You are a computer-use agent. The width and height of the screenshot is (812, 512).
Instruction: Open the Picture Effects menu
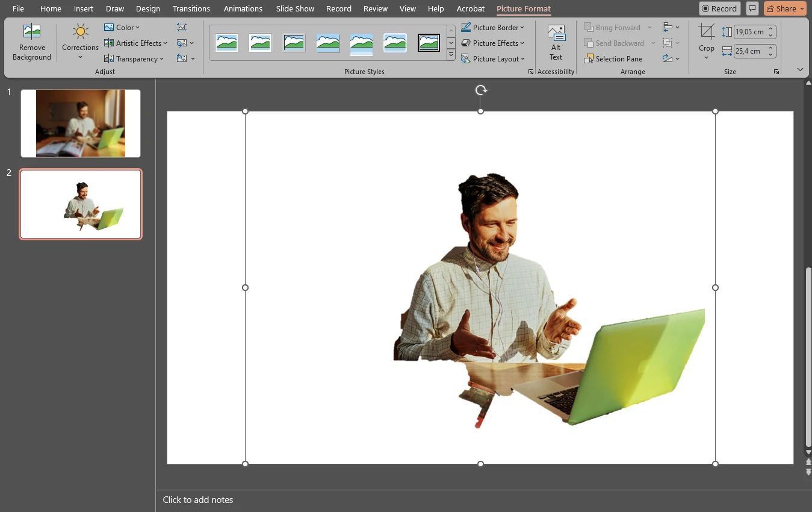click(493, 43)
